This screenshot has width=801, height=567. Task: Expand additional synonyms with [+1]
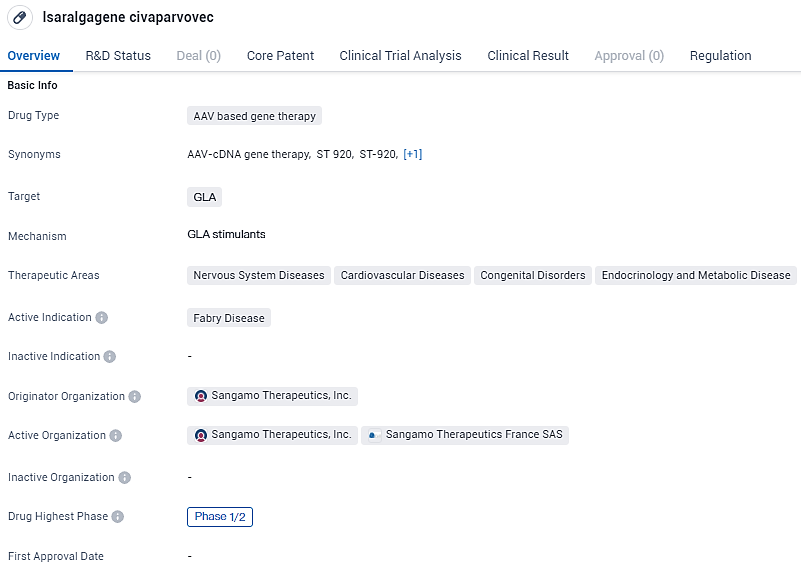[x=412, y=154]
